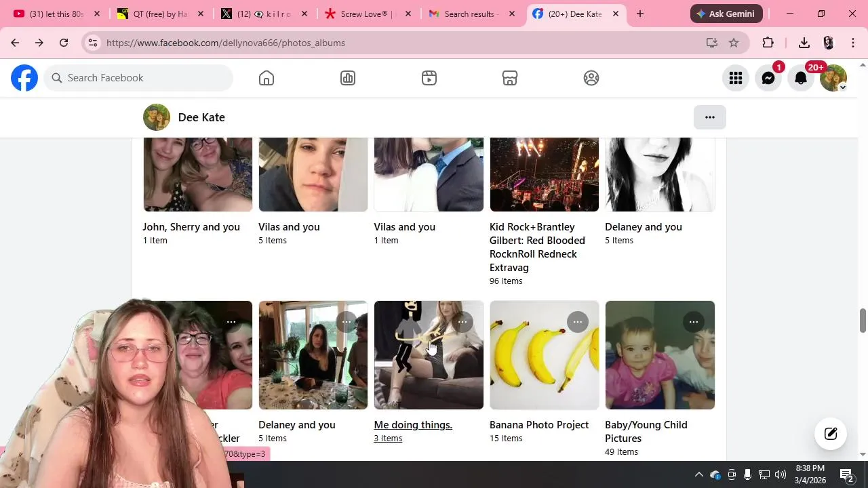Open the profile circle icon in the top nav
The height and width of the screenshot is (488, 868).
[591, 78]
